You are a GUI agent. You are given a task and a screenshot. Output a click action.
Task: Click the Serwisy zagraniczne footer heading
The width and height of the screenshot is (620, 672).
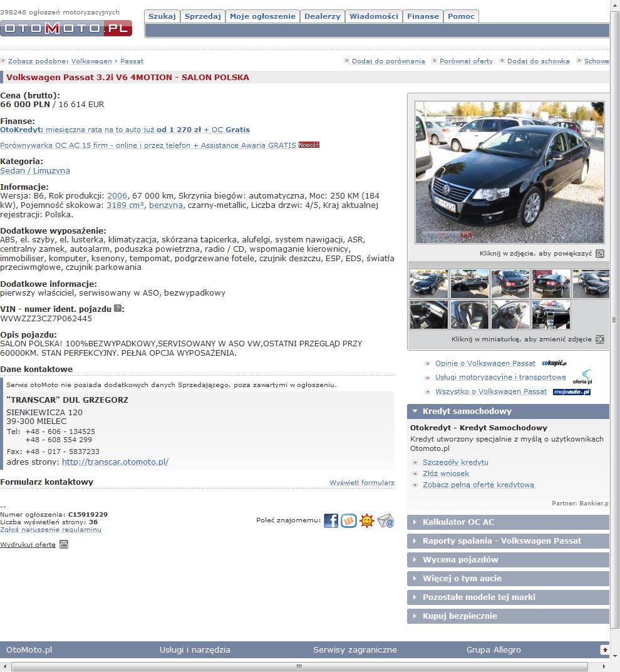[x=354, y=649]
